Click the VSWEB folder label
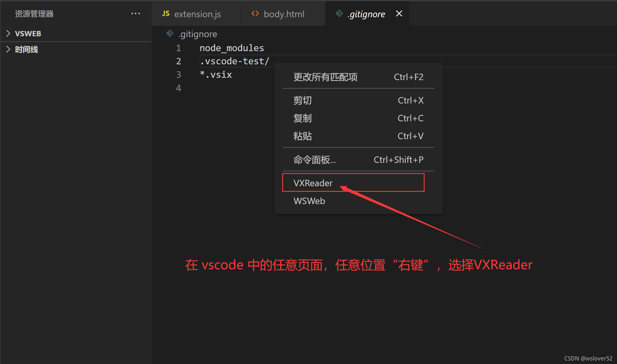The image size is (617, 364). (28, 34)
